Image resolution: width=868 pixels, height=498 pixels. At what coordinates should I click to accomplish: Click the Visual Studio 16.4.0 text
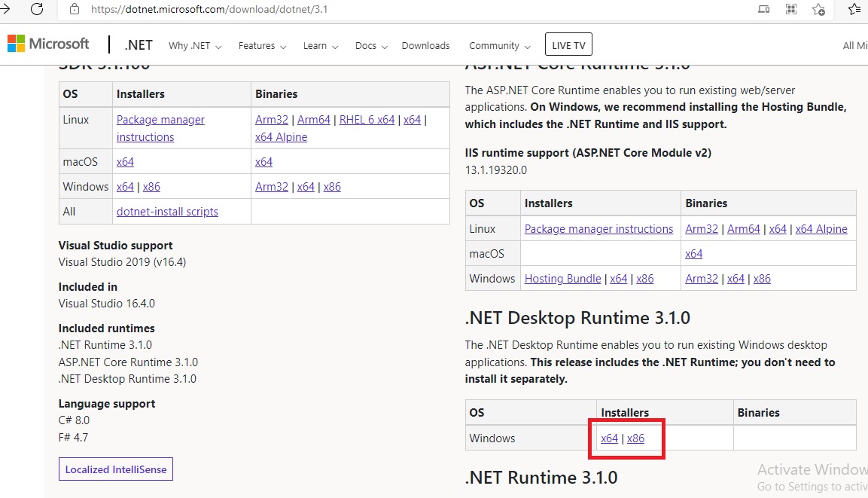[x=107, y=304]
